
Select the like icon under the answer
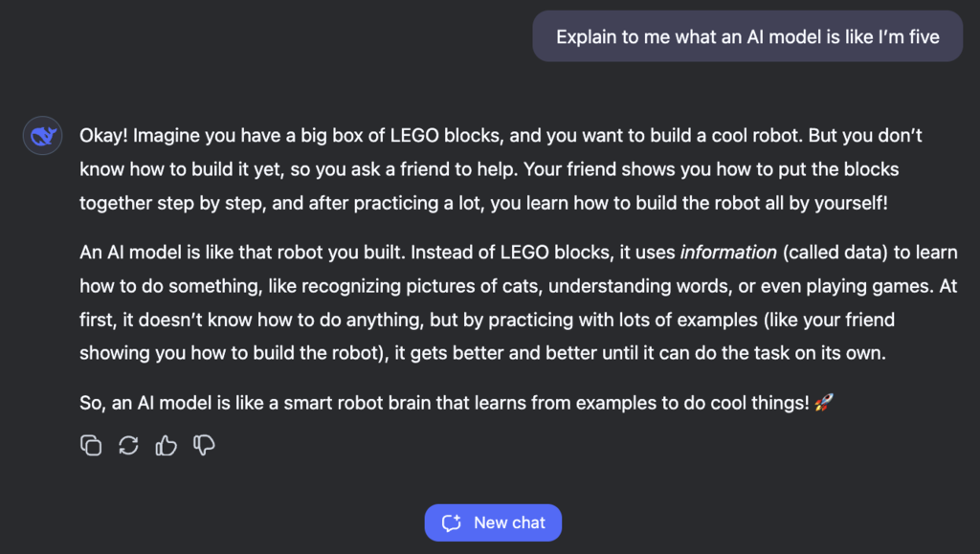click(x=166, y=445)
